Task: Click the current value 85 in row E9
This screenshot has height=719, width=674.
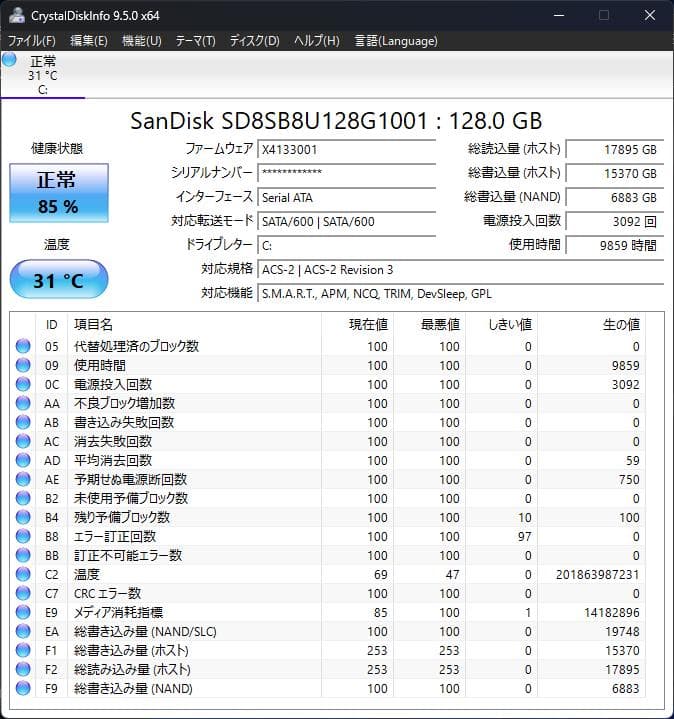Action: pyautogui.click(x=381, y=613)
